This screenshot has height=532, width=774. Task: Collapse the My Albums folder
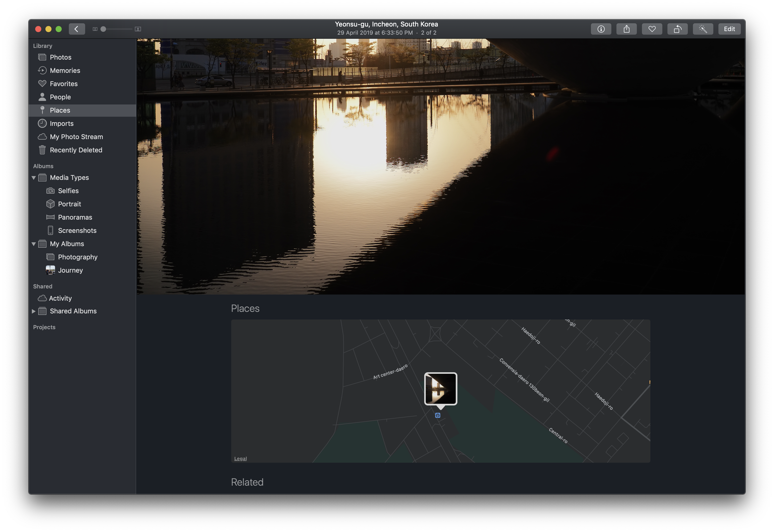34,244
